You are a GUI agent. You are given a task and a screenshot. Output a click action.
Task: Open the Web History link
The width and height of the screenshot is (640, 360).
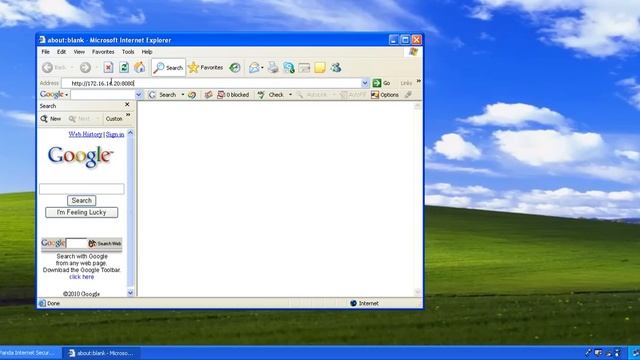pyautogui.click(x=85, y=134)
